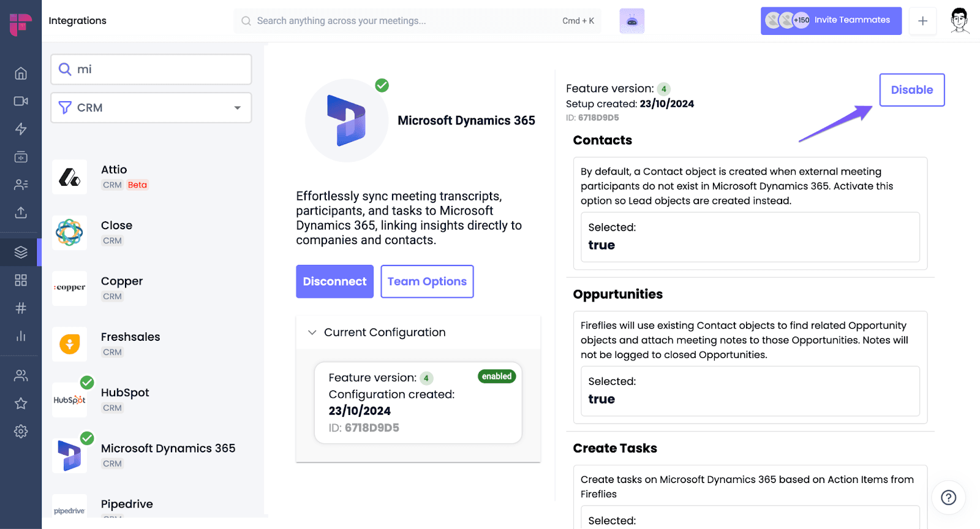
Task: Click the Beta tag on Attio
Action: tap(137, 185)
